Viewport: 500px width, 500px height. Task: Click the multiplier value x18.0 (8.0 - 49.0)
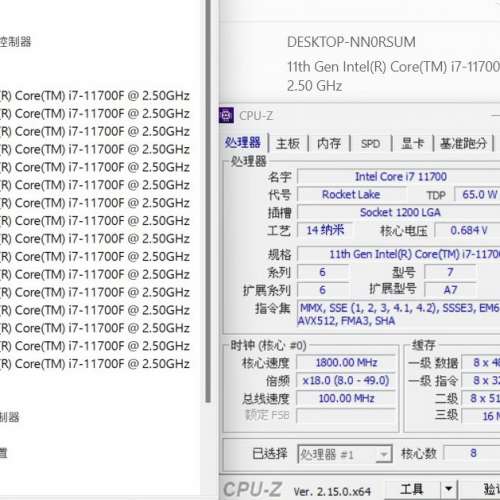click(x=346, y=380)
